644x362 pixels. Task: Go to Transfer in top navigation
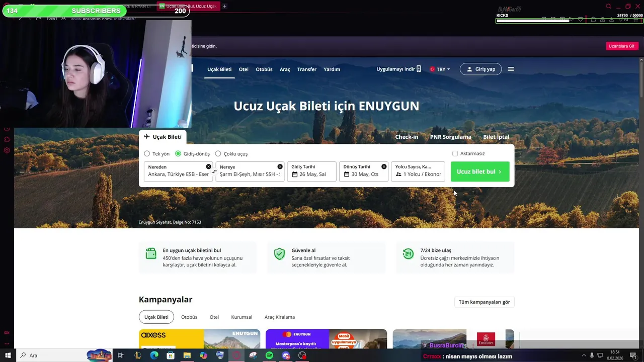(307, 69)
